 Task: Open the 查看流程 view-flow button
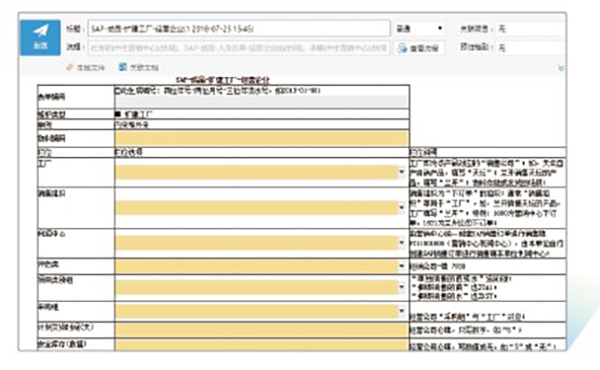[420, 48]
